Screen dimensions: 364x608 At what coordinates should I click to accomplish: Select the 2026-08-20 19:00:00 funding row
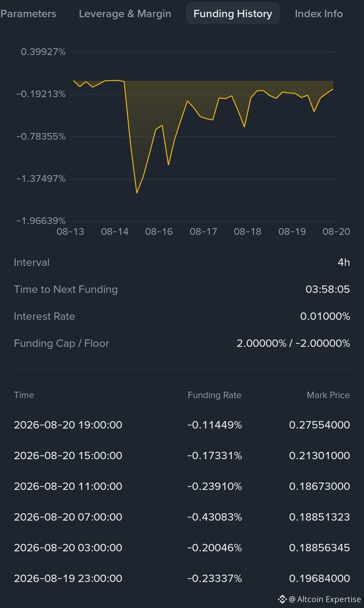click(182, 425)
